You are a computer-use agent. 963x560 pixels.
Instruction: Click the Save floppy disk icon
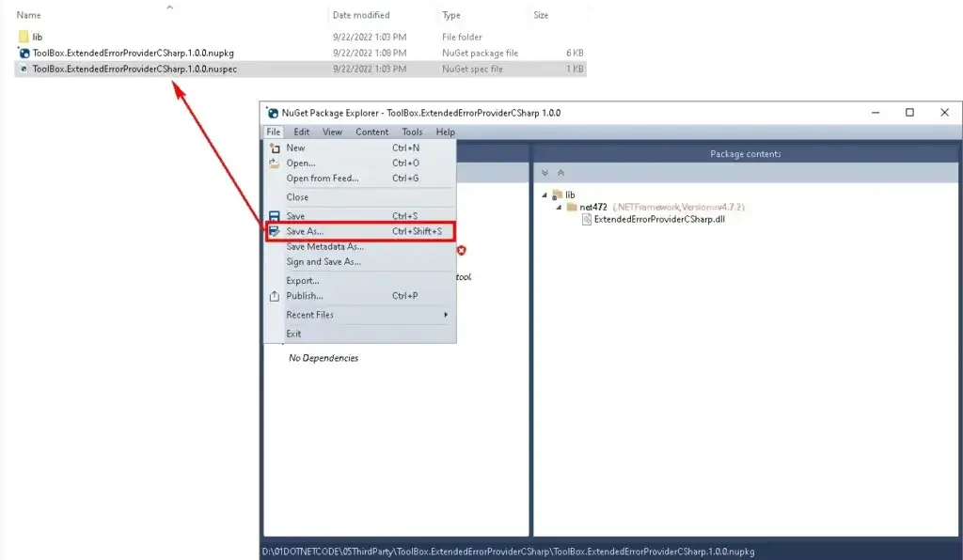(275, 216)
